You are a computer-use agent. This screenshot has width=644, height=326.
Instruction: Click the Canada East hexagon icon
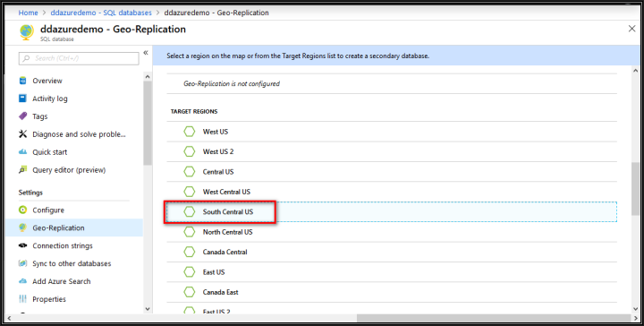(x=190, y=292)
